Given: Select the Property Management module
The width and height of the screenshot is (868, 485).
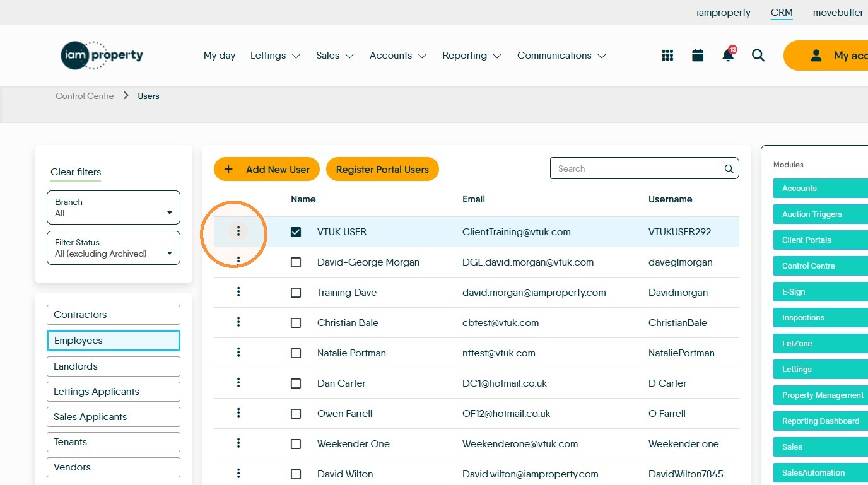Looking at the screenshot, I should [x=821, y=395].
